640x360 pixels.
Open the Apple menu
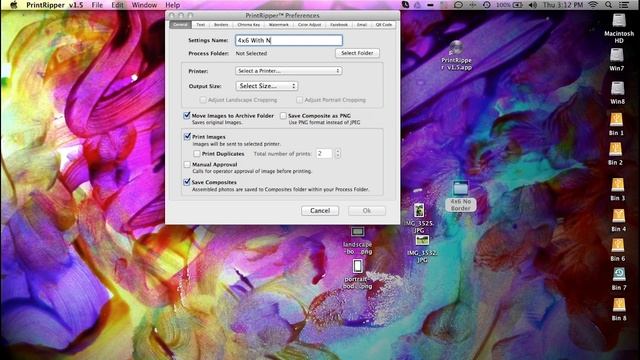pyautogui.click(x=13, y=5)
